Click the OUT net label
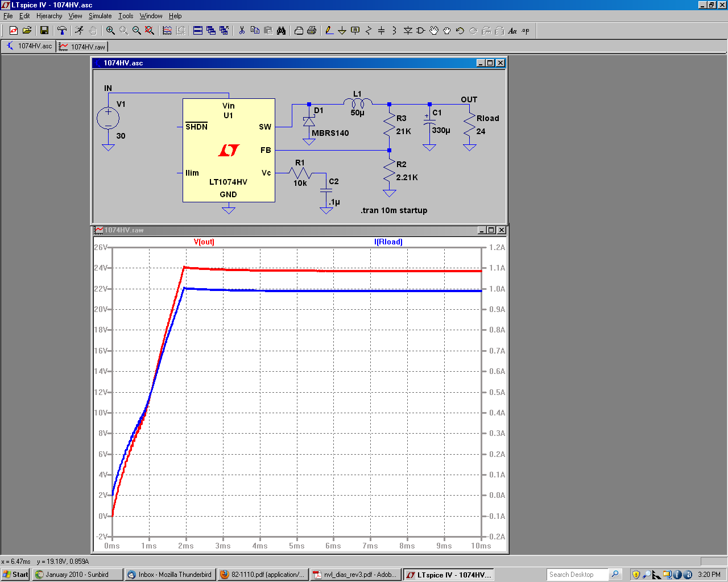 pos(469,99)
